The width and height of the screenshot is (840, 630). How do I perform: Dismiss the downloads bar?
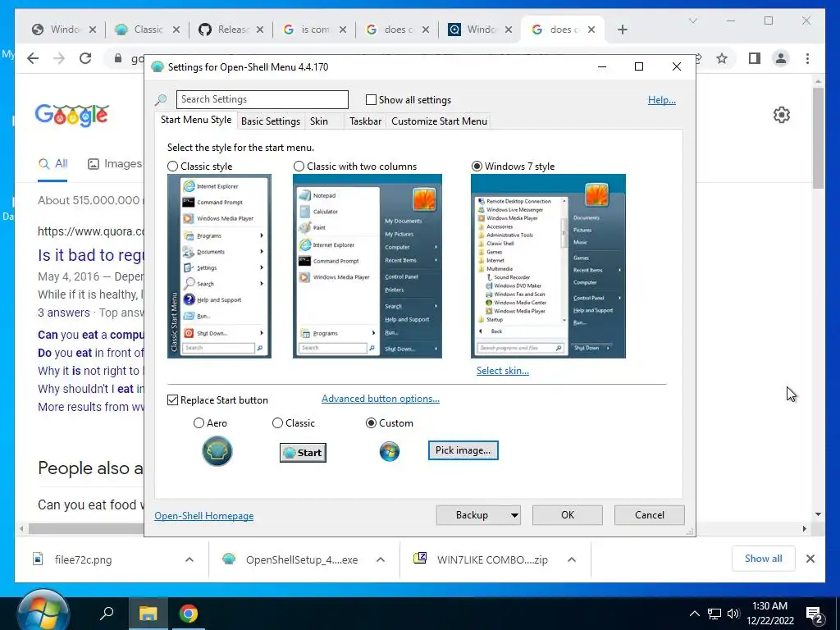click(810, 559)
